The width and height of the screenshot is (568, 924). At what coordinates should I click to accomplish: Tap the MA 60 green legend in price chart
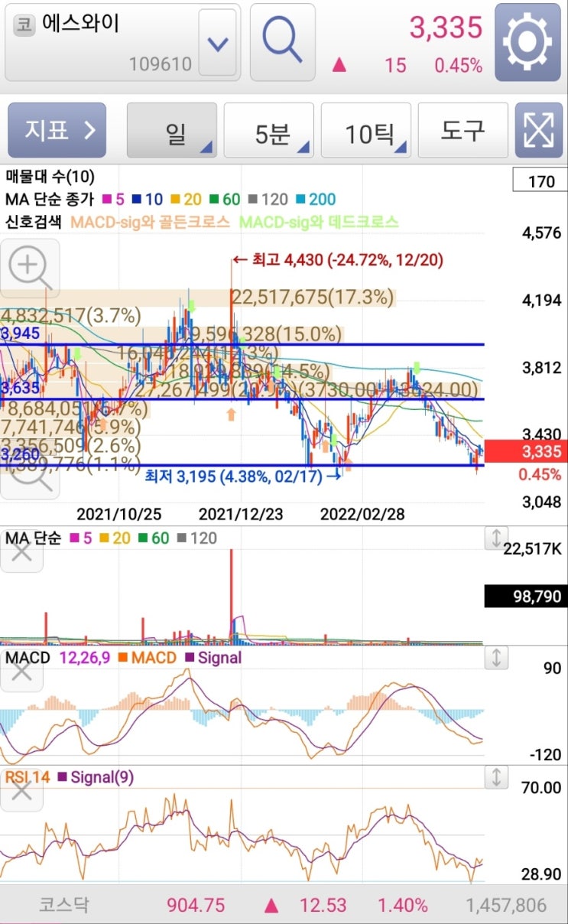click(x=226, y=200)
